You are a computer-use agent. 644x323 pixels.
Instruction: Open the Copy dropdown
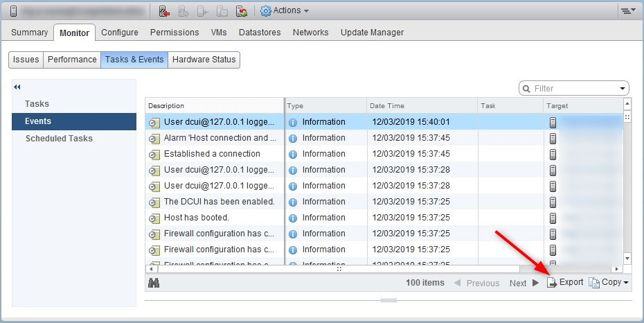(x=609, y=282)
